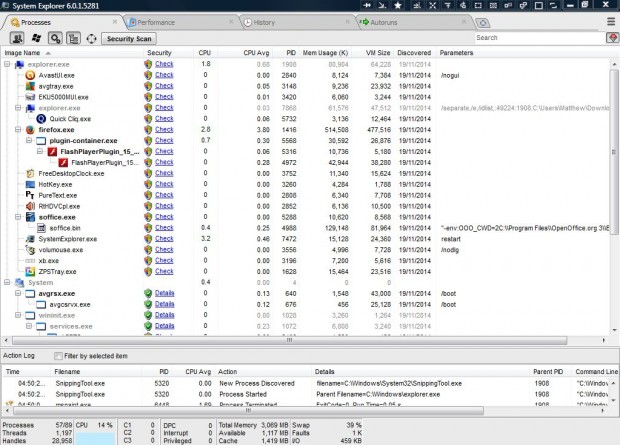This screenshot has width=620, height=445.
Task: Open the Details link for avgrsx.exe
Action: pyautogui.click(x=164, y=293)
